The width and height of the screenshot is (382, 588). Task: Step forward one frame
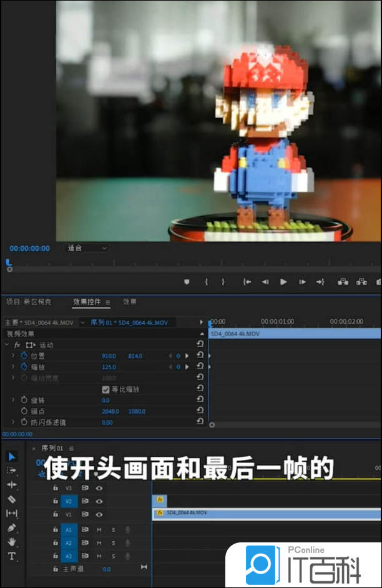pos(302,282)
